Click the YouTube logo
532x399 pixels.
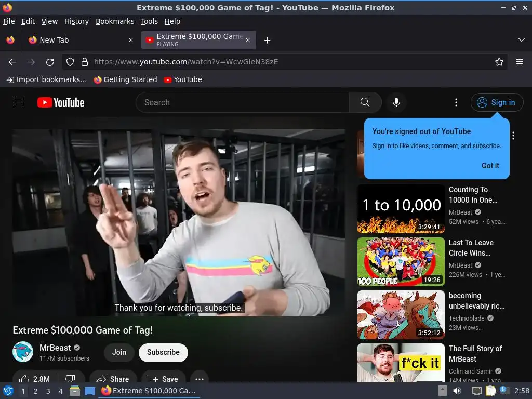click(61, 102)
